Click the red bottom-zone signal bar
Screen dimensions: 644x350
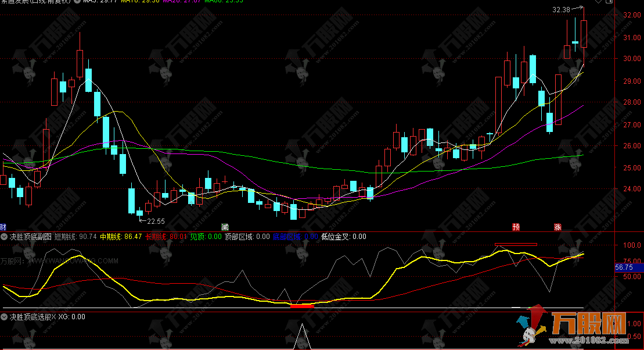[x=302, y=305]
